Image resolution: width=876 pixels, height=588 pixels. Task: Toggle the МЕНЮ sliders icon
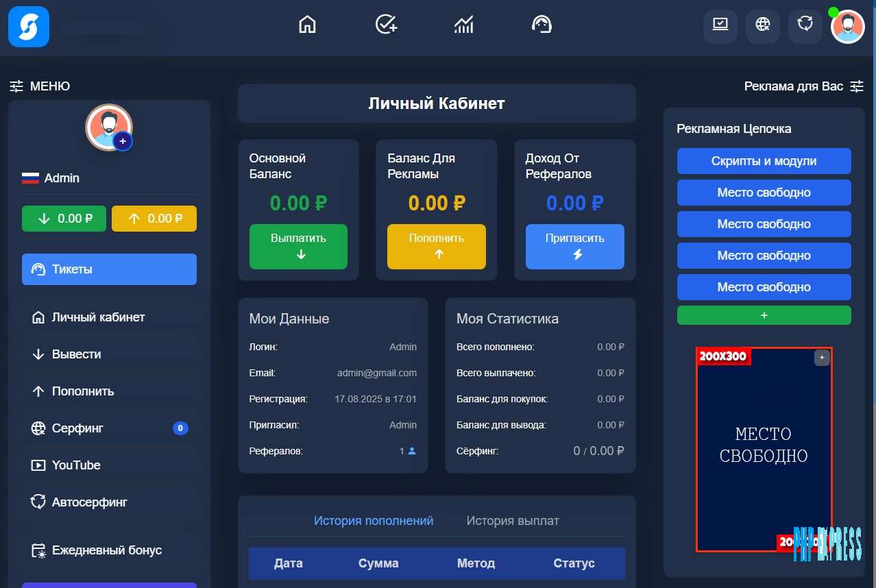(x=16, y=86)
